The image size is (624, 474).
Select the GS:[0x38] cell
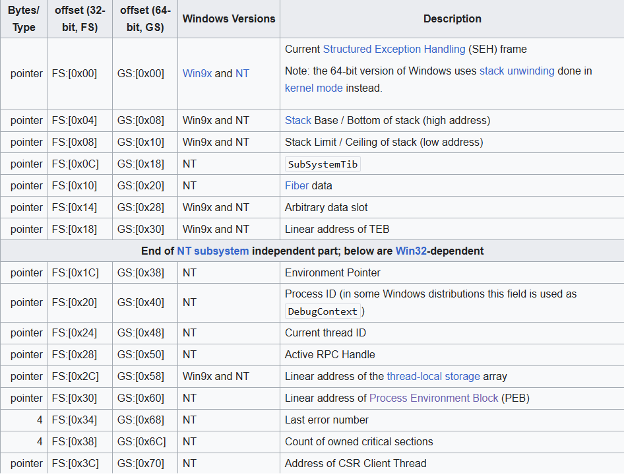point(145,273)
